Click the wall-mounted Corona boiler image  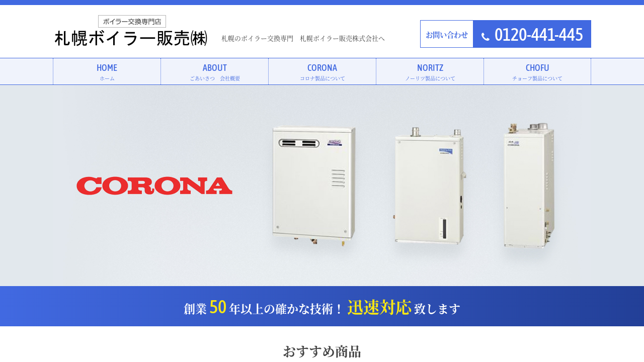tap(314, 186)
